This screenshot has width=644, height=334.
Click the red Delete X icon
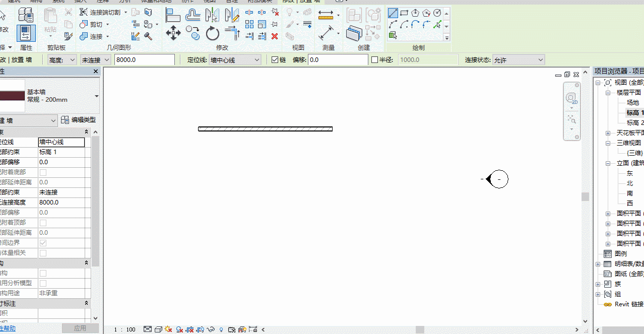tap(275, 36)
